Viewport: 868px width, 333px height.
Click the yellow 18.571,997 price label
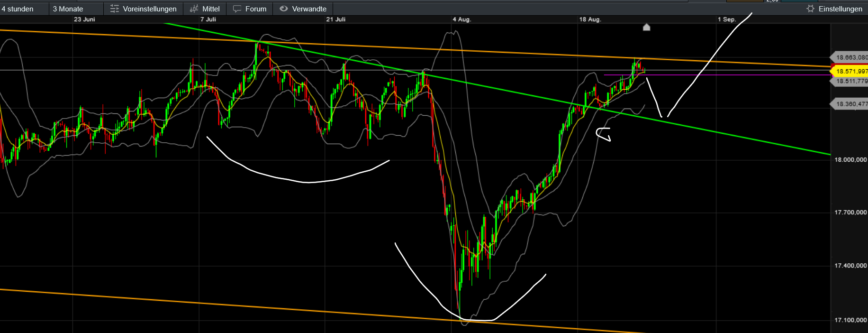click(x=850, y=71)
